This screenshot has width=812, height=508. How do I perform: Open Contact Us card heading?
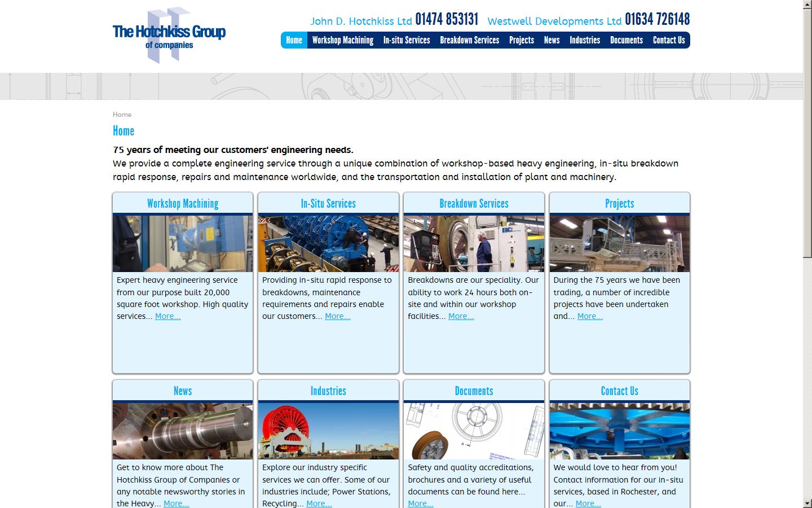[x=620, y=391]
